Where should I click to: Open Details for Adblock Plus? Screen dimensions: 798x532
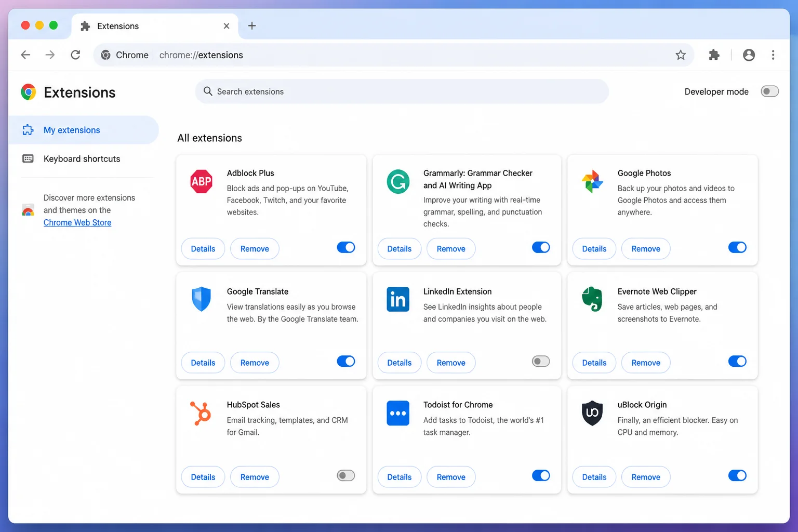click(x=203, y=249)
